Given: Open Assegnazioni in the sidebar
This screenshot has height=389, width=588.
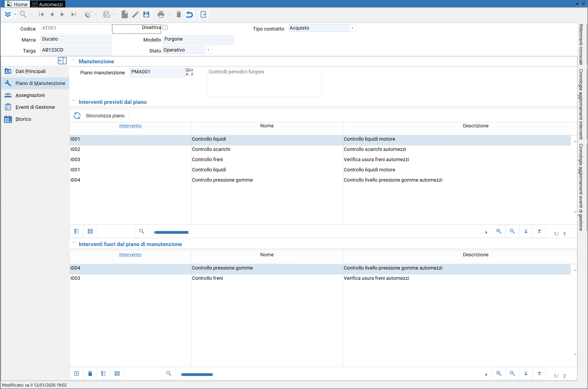Looking at the screenshot, I should coord(35,95).
